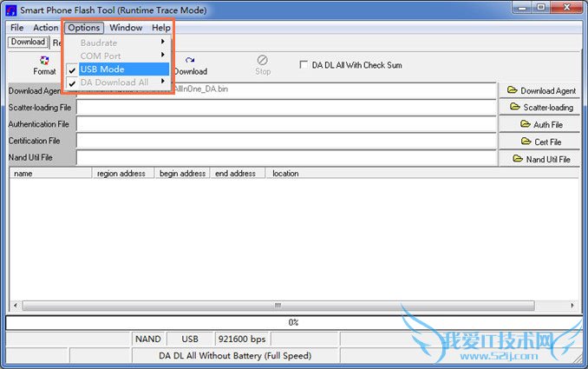
Task: Click the Cert File browse button
Action: point(539,142)
